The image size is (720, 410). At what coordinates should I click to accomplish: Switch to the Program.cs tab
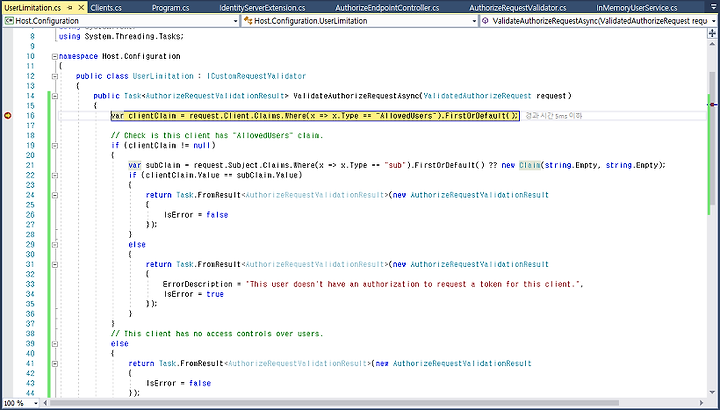[x=170, y=8]
